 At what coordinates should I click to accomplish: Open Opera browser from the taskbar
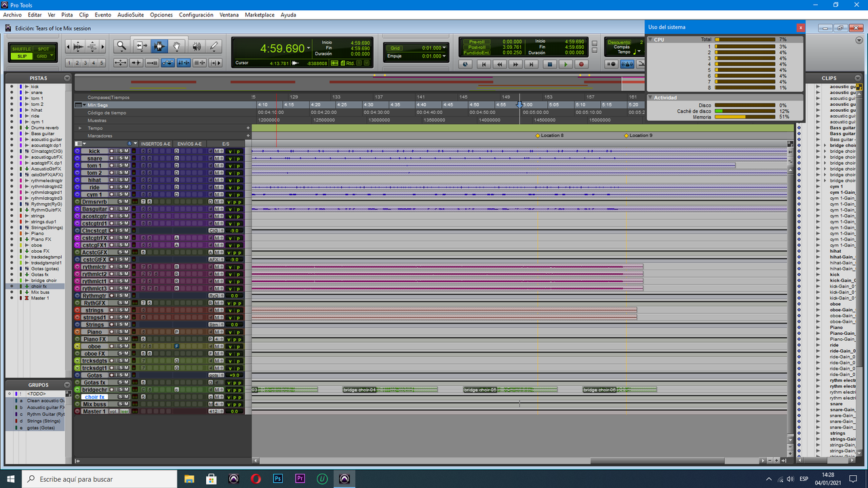coord(256,479)
